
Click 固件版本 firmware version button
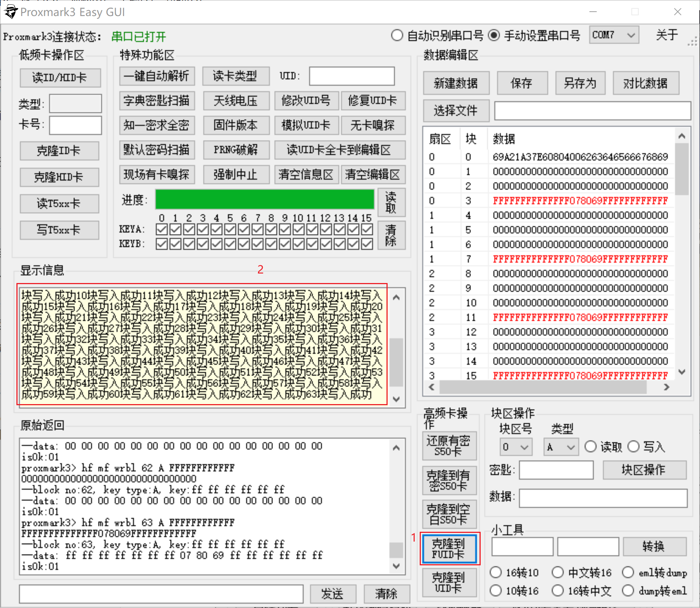(x=236, y=125)
